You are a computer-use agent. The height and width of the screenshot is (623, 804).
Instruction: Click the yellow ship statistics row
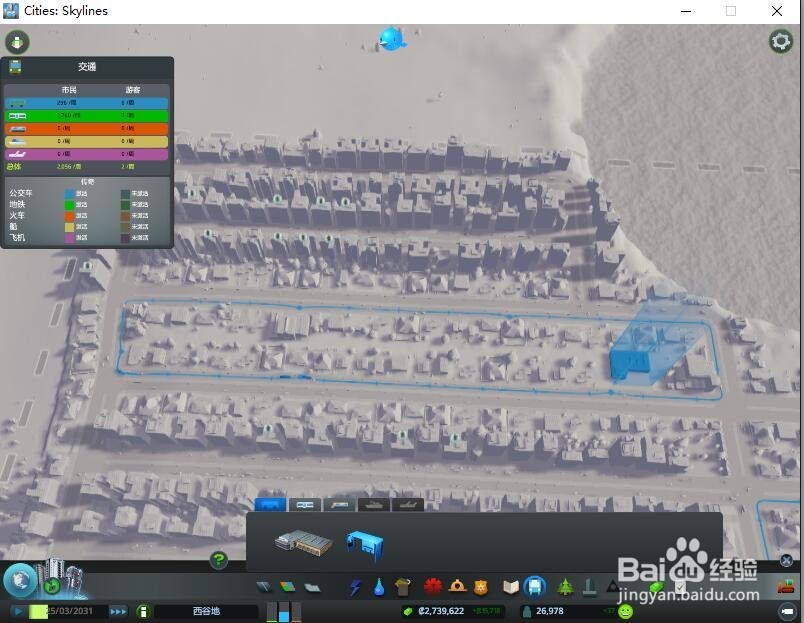pyautogui.click(x=86, y=142)
